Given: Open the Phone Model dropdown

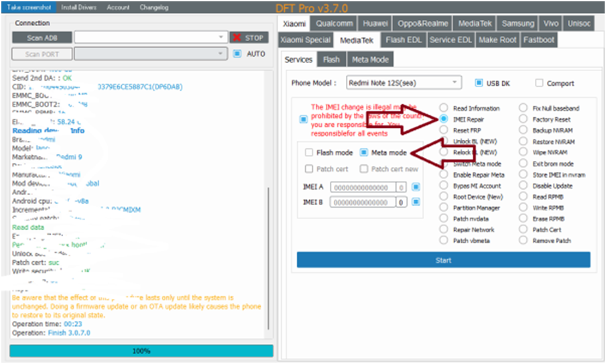Looking at the screenshot, I should pos(404,82).
